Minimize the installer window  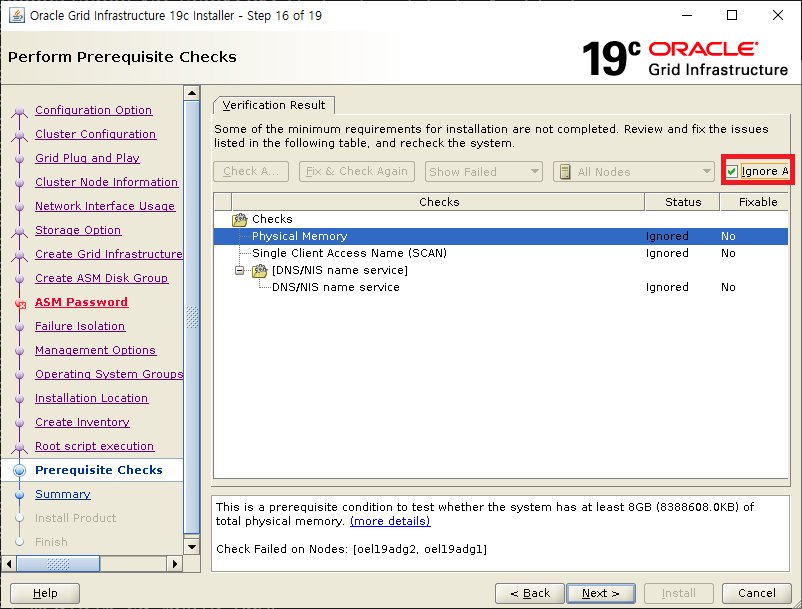[x=687, y=15]
